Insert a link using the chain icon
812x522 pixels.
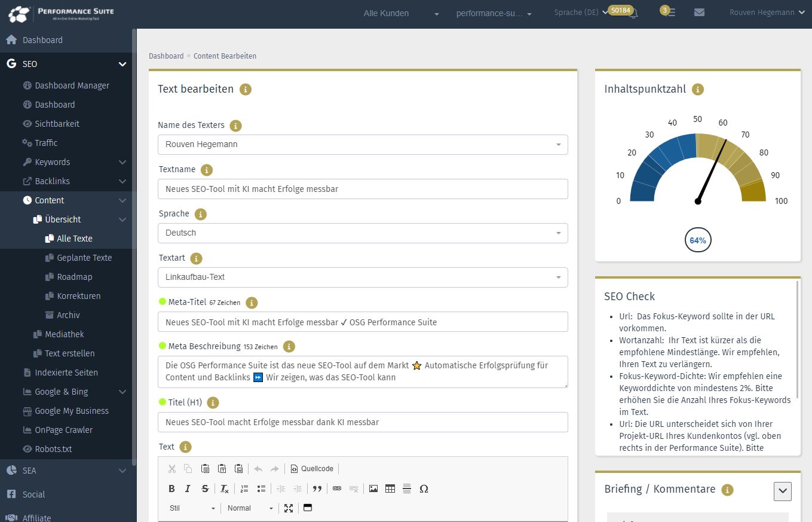337,489
